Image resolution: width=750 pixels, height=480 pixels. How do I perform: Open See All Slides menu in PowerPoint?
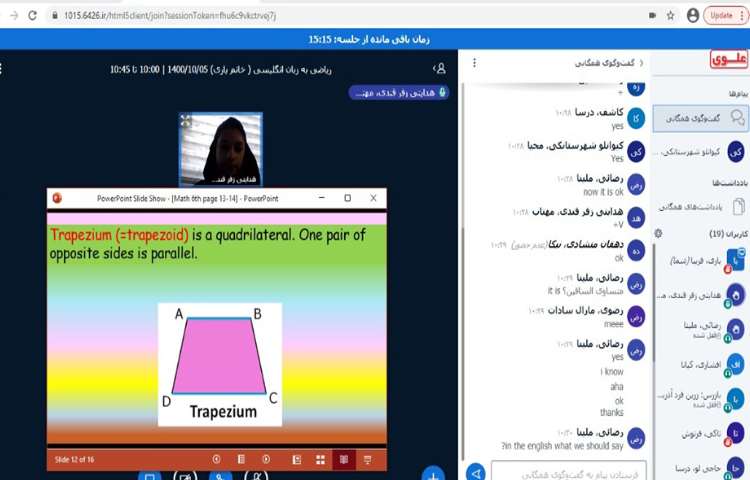241,459
